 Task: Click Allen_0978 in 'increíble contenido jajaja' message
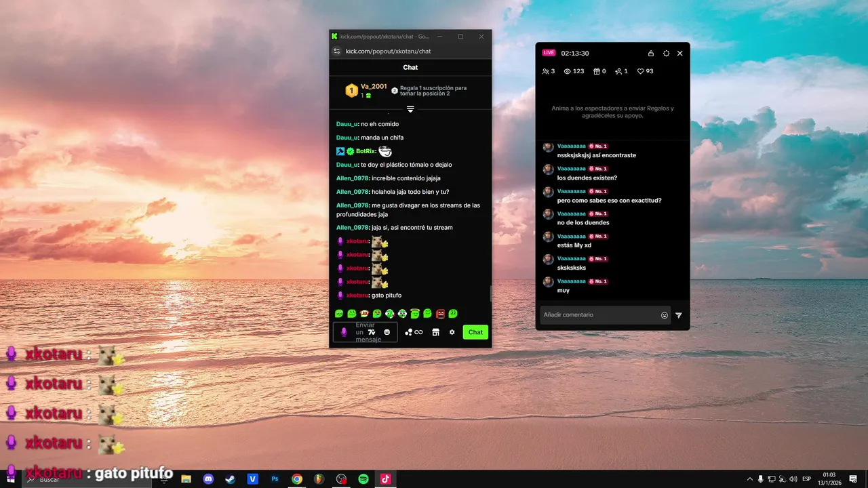click(x=352, y=178)
